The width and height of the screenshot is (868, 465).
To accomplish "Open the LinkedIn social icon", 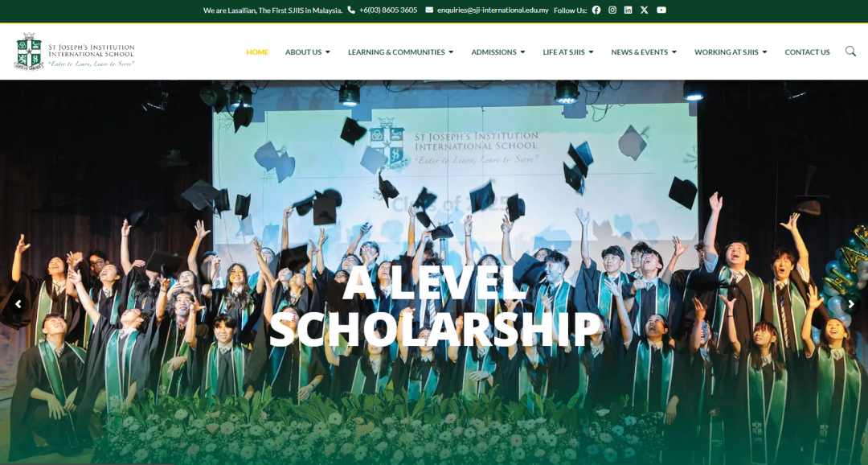I will coord(628,10).
